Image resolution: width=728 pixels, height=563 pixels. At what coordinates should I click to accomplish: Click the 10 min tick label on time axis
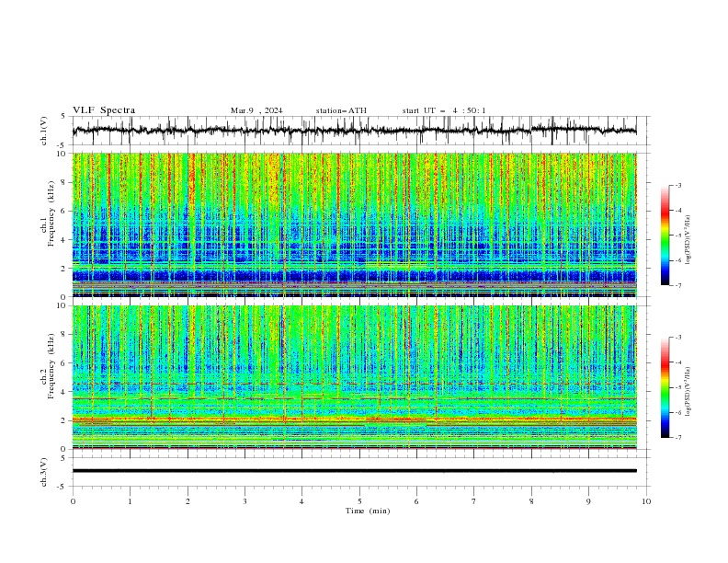[x=646, y=501]
